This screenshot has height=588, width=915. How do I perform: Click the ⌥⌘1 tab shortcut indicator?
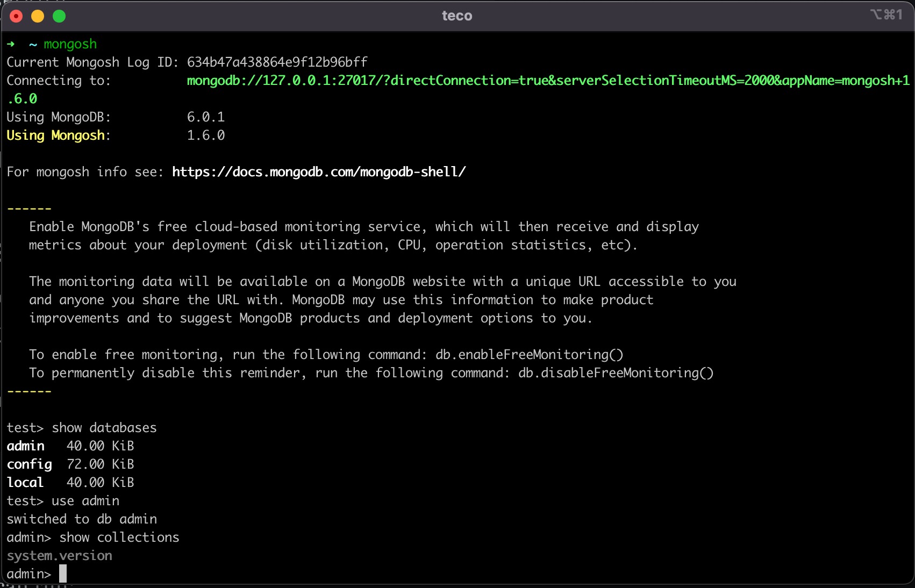(887, 15)
